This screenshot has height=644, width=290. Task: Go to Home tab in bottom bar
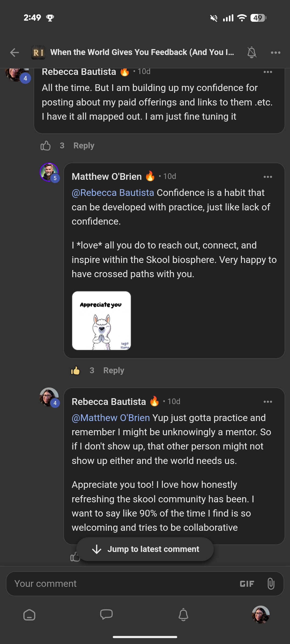pos(29,615)
